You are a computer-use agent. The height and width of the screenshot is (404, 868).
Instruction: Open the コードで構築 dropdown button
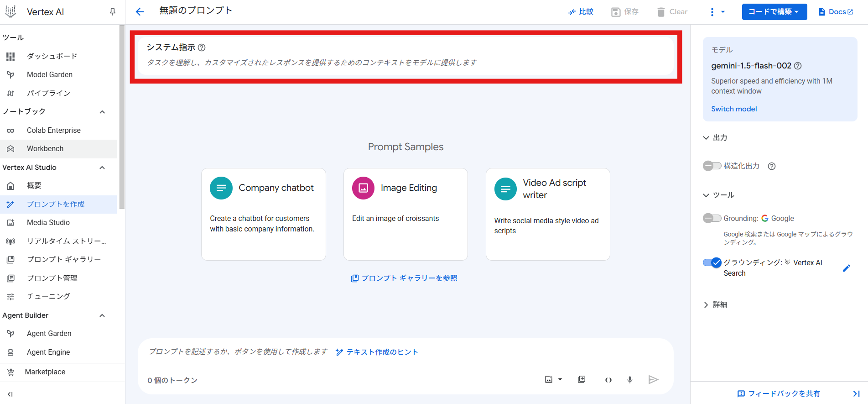[x=774, y=12]
